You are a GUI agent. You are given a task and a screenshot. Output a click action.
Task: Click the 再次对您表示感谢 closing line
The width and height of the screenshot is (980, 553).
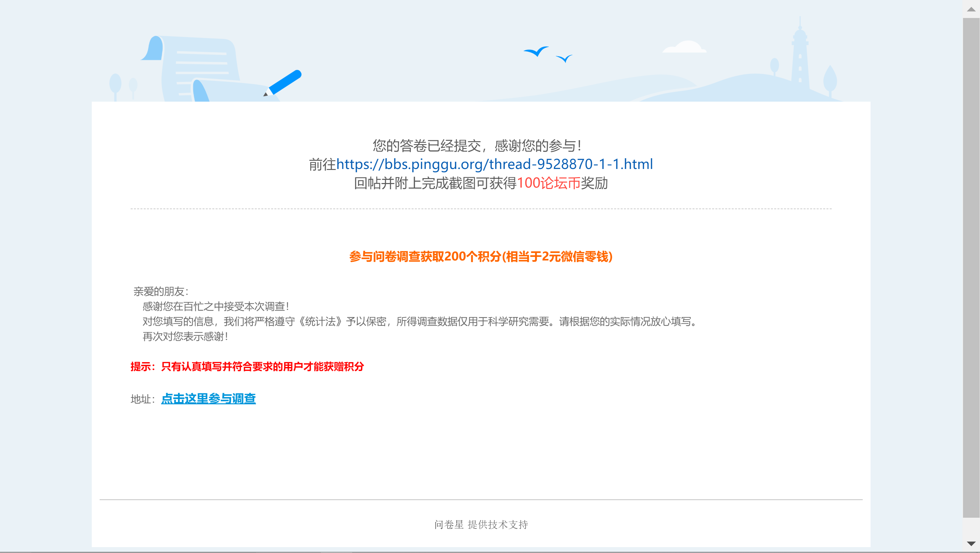click(185, 336)
